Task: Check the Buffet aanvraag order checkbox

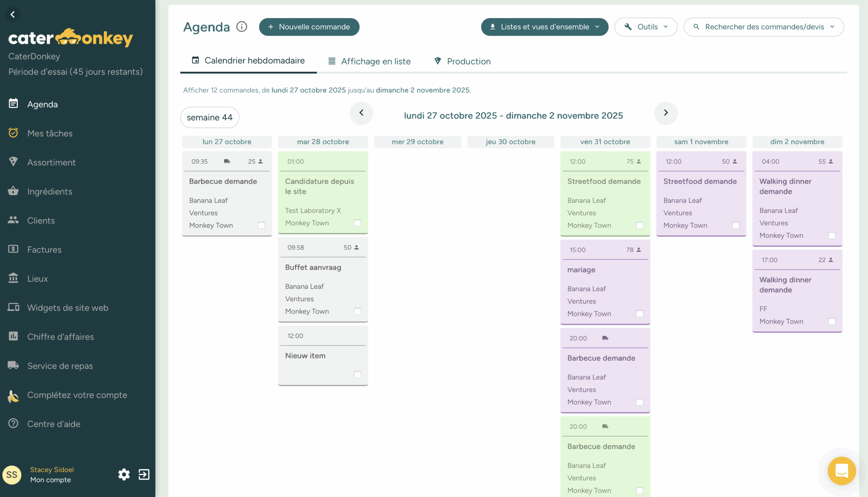Action: click(357, 311)
